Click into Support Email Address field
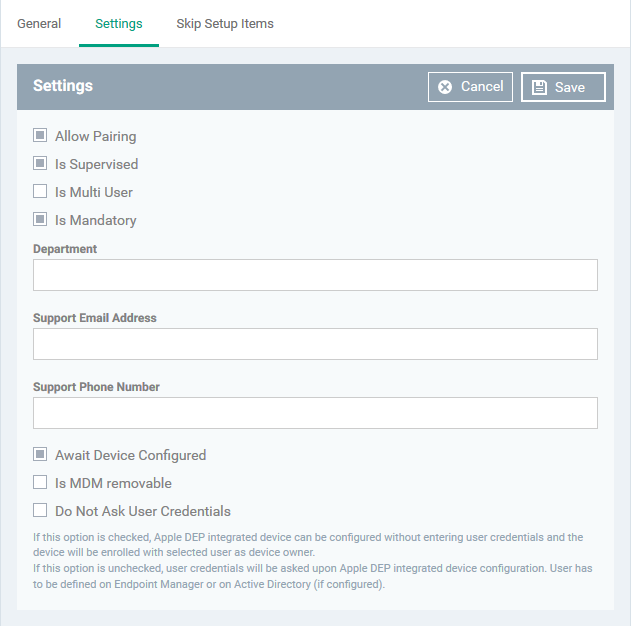 coord(315,344)
